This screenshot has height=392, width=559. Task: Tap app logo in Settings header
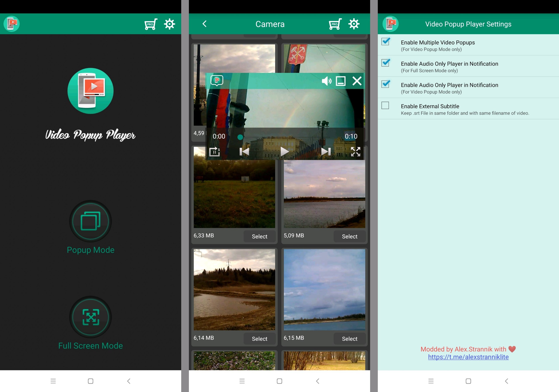(390, 24)
